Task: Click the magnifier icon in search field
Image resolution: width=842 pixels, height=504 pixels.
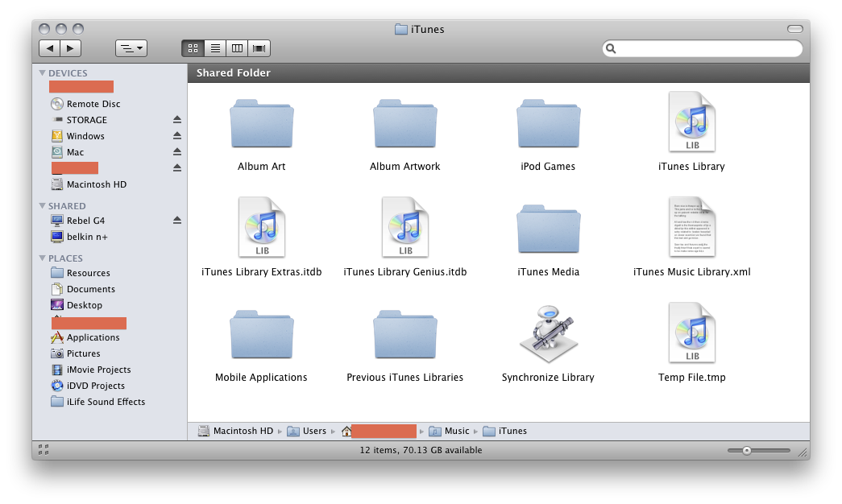Action: [611, 48]
